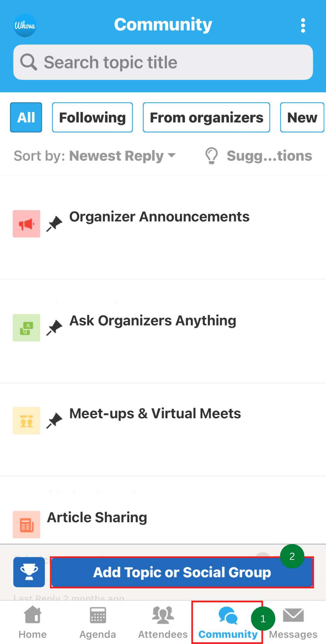Go to the Home tab
The height and width of the screenshot is (644, 326).
point(33,622)
